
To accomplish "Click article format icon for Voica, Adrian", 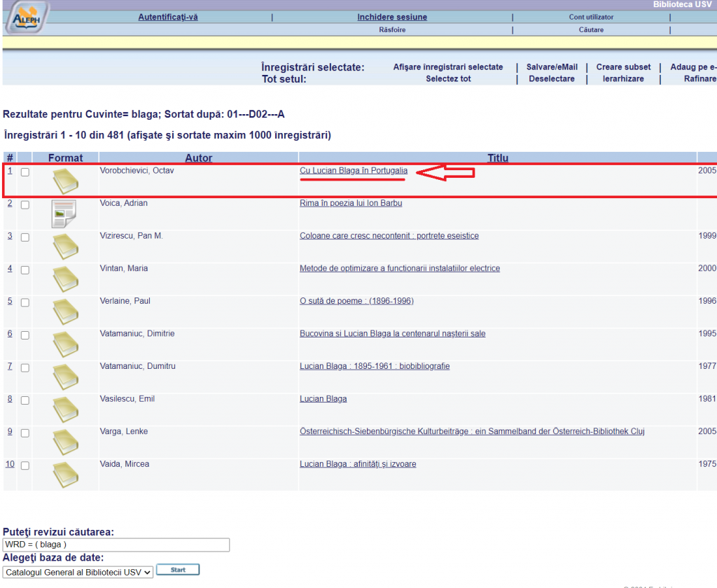I will [x=65, y=213].
